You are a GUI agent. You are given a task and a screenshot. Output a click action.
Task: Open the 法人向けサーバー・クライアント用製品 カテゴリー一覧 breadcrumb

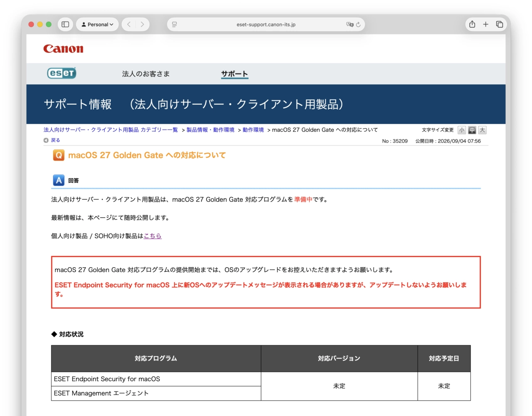[x=111, y=130]
